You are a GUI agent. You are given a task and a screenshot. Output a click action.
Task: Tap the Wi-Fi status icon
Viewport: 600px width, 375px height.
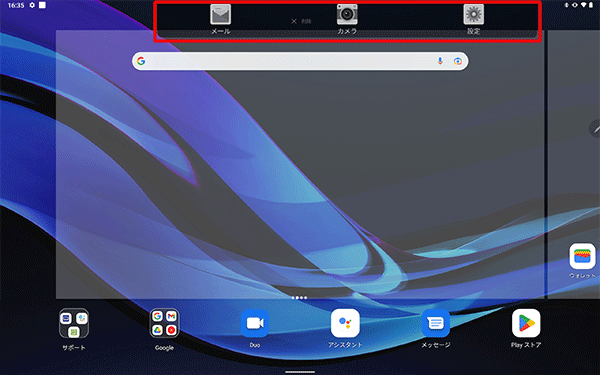(x=584, y=5)
